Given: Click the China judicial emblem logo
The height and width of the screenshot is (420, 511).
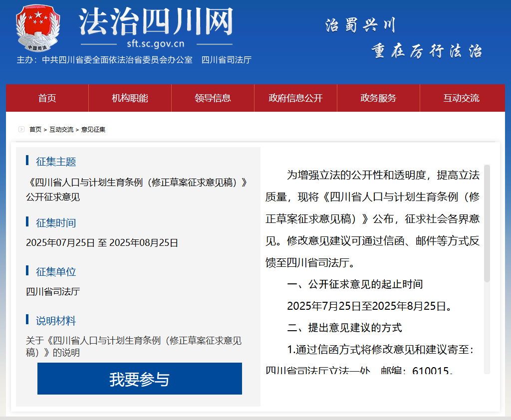Looking at the screenshot, I should tap(37, 28).
